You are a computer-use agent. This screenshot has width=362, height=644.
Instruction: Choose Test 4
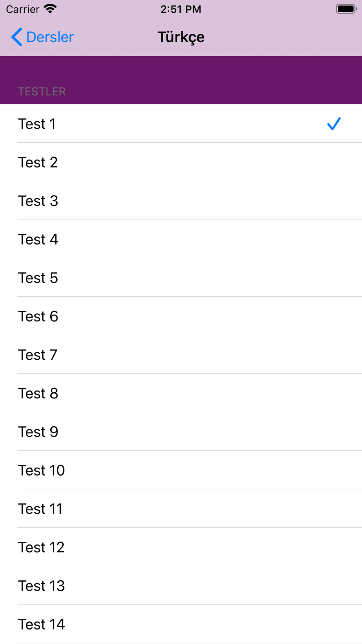pos(181,239)
